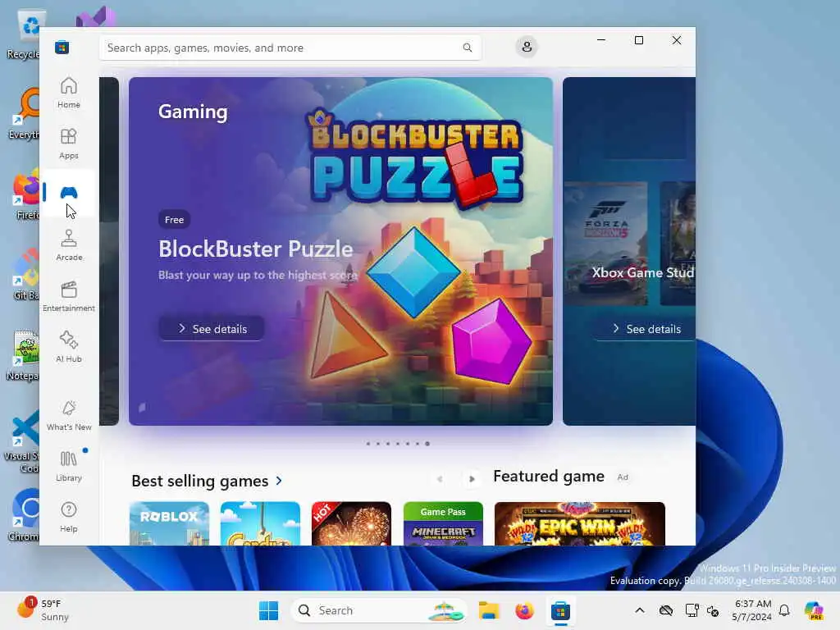Open the Best selling games list
The height and width of the screenshot is (630, 840).
(x=200, y=481)
